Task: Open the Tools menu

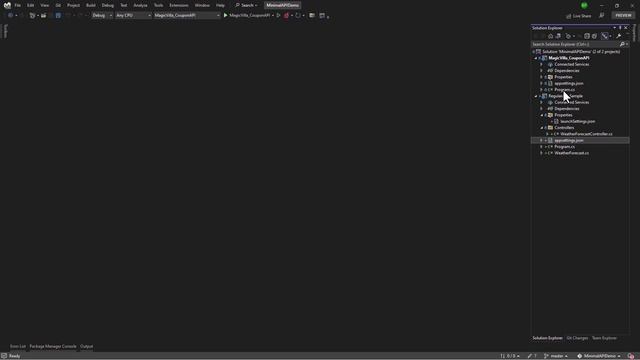Action: 158,5
